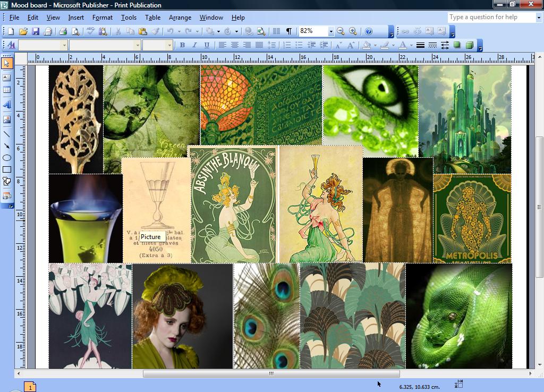
Task: Select the Oval shape tool
Action: [x=6, y=158]
